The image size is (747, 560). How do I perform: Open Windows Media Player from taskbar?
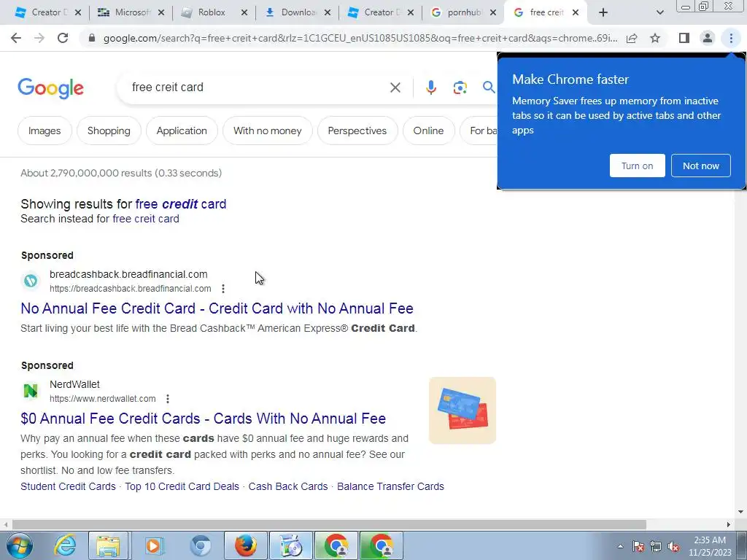tap(153, 545)
